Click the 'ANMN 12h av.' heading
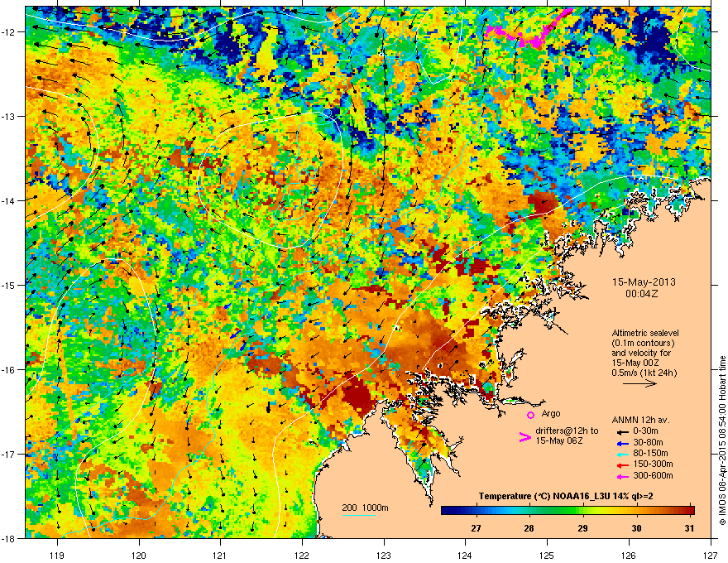 (x=640, y=420)
